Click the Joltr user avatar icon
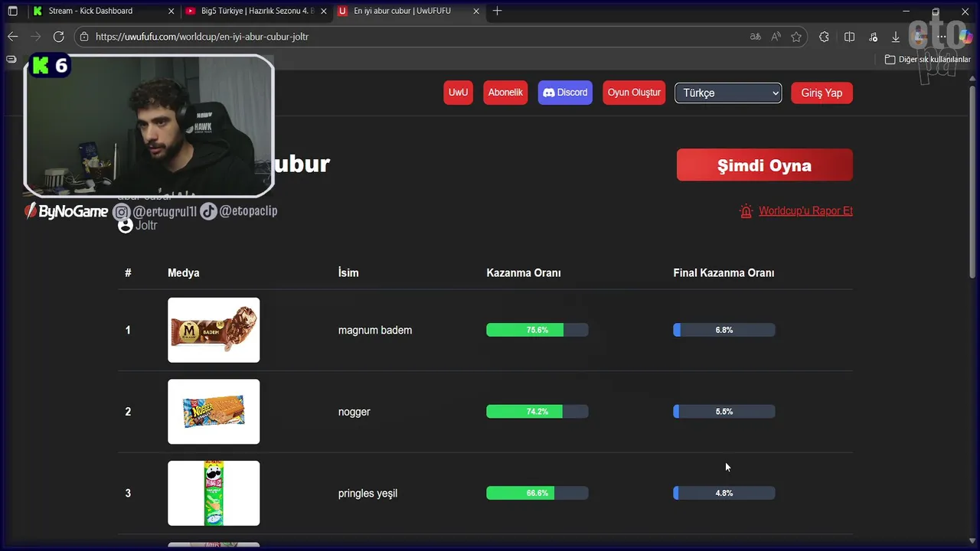The height and width of the screenshot is (551, 980). 125,226
